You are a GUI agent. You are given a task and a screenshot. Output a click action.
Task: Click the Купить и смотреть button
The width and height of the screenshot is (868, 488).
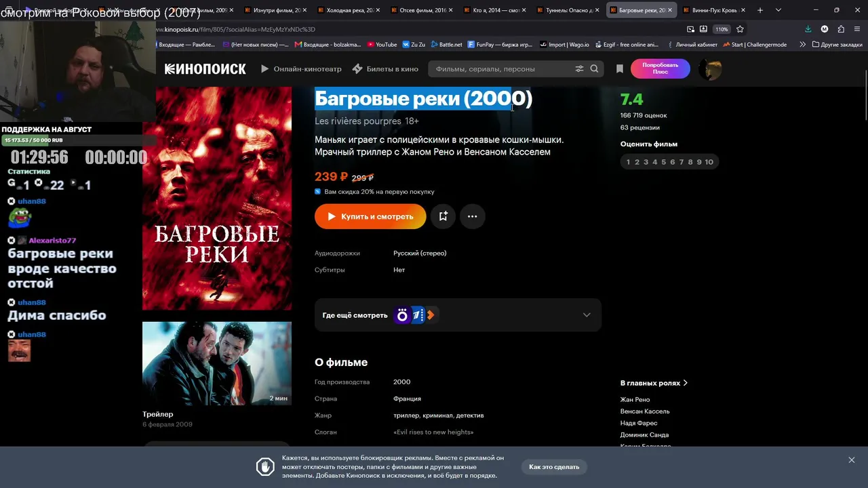pyautogui.click(x=370, y=216)
